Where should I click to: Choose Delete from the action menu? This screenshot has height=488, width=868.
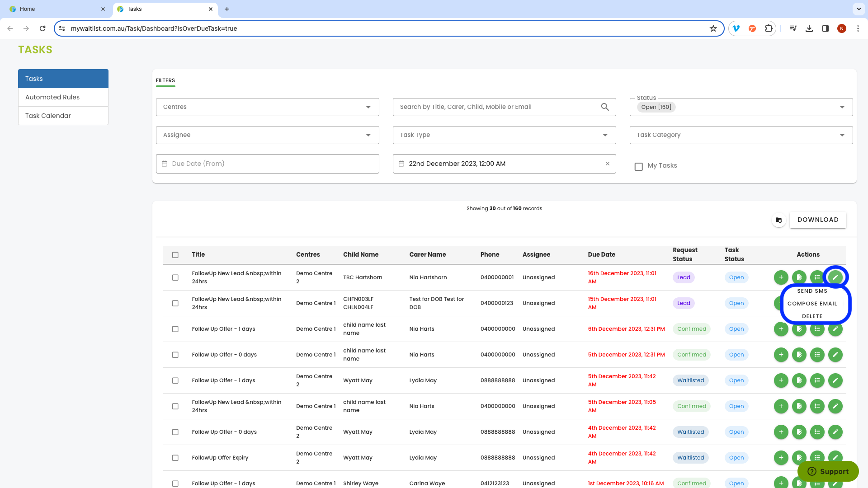click(812, 316)
